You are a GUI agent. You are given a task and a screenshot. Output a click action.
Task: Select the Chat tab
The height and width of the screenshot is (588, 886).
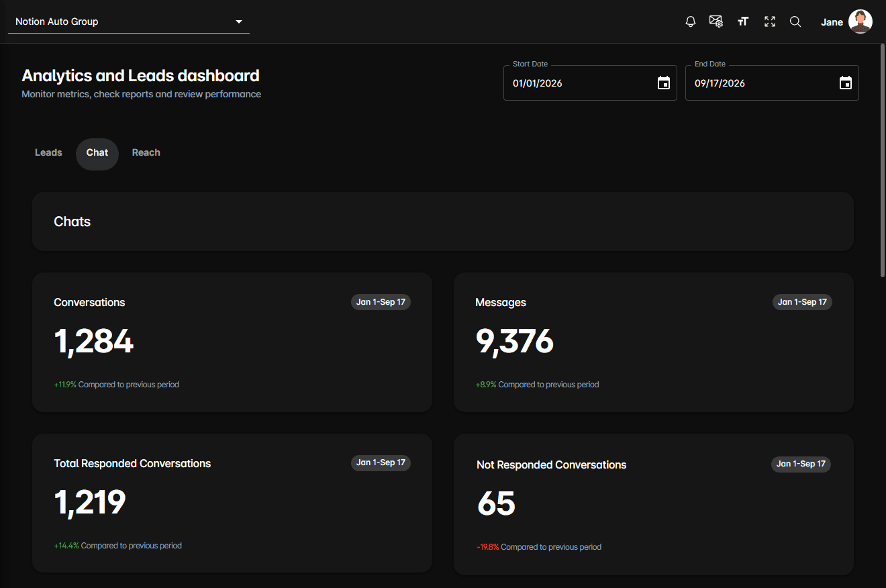pos(97,154)
